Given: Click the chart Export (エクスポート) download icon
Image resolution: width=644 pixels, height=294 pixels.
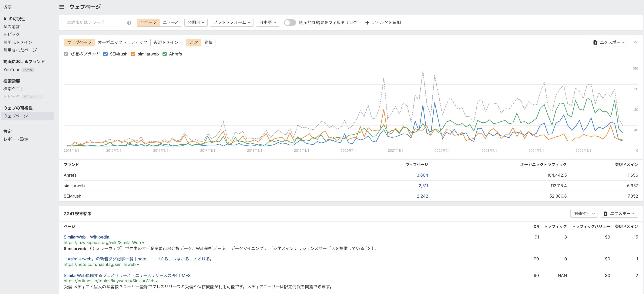Looking at the screenshot, I should click(x=595, y=42).
